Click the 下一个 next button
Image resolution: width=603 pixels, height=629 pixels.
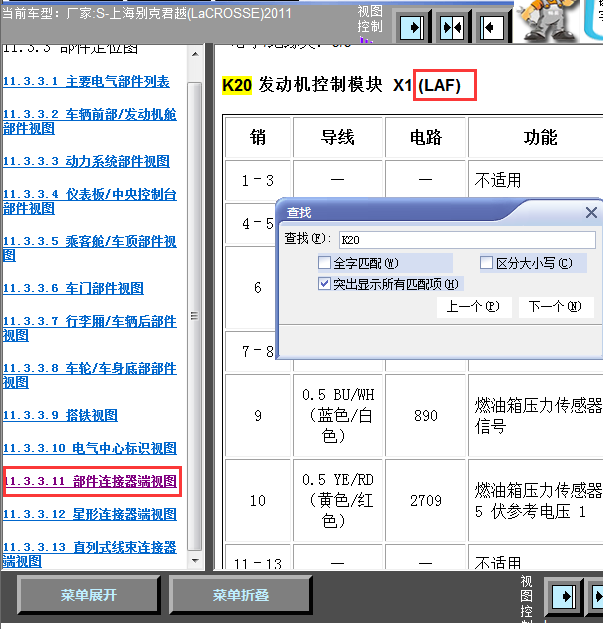[556, 307]
